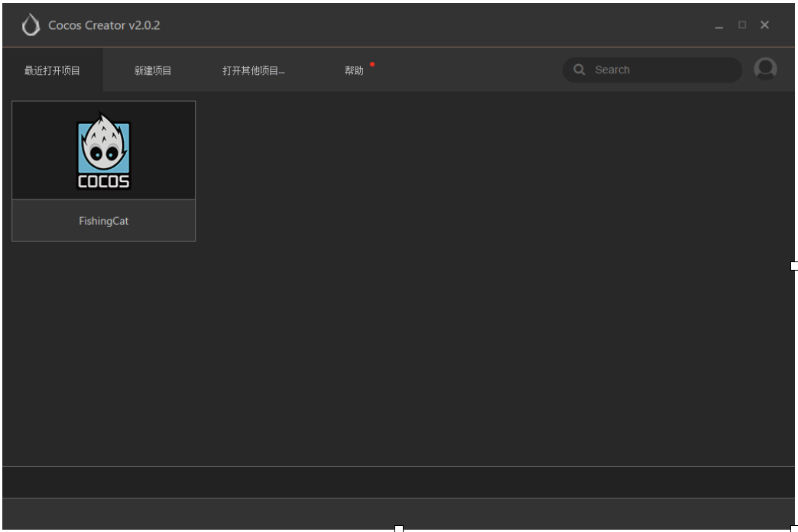Viewport: 798px width, 532px height.
Task: Click the search magnifier icon
Action: point(579,70)
